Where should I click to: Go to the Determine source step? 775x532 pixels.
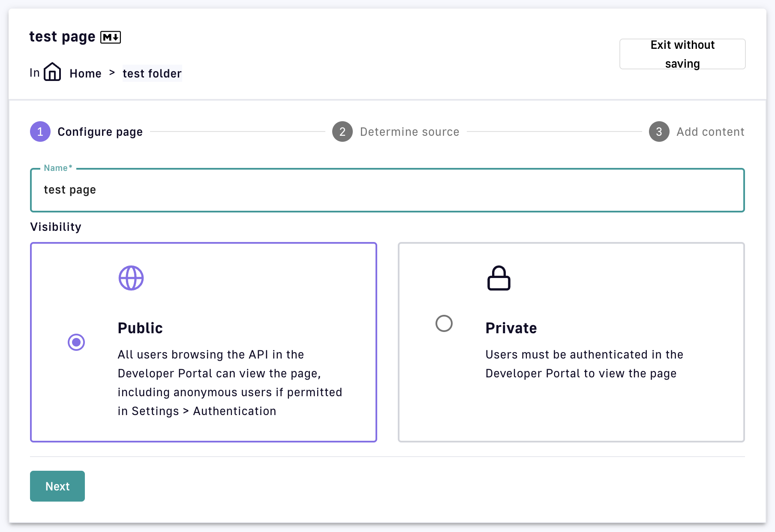click(x=409, y=132)
